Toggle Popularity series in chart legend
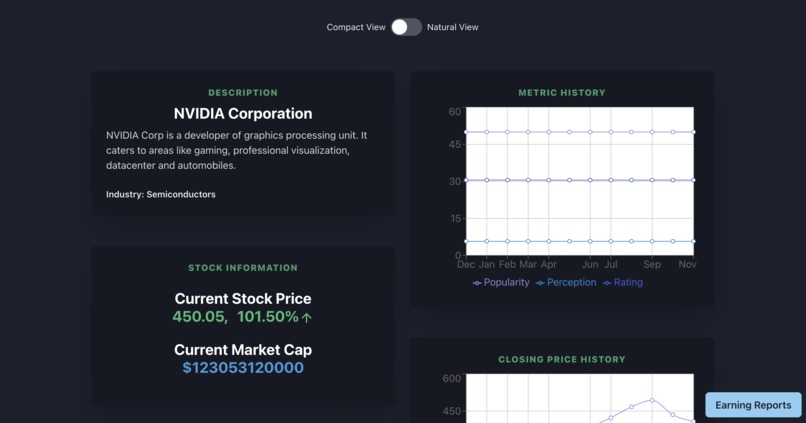This screenshot has height=423, width=806. 501,282
